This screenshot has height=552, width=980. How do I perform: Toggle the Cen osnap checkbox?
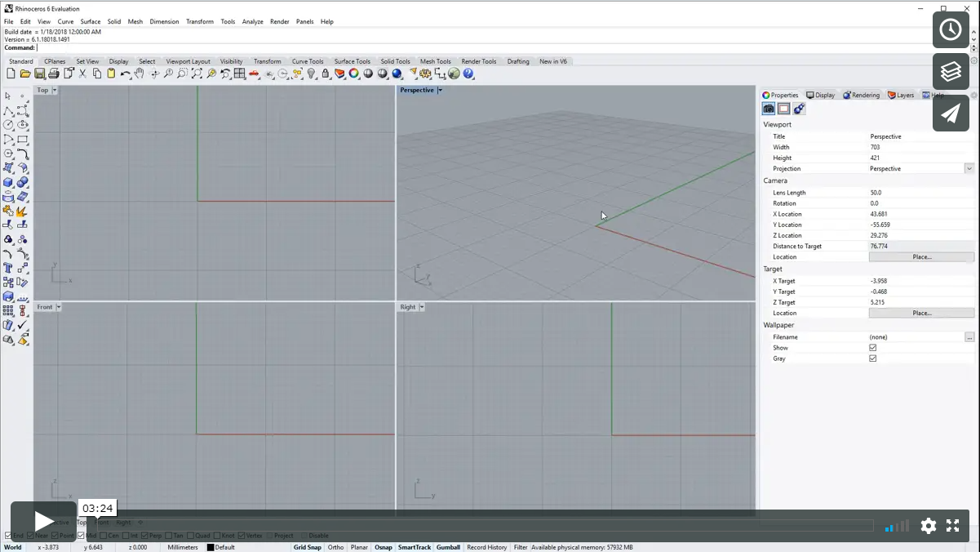[104, 536]
